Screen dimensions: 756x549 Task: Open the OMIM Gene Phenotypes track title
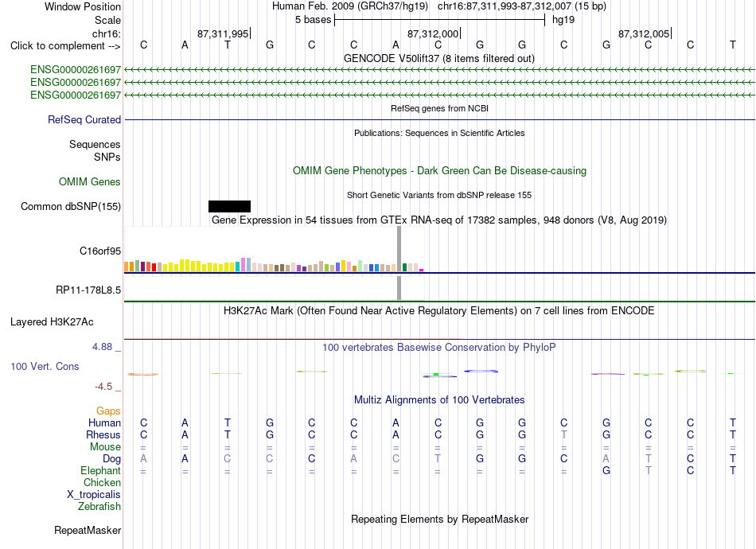(439, 170)
